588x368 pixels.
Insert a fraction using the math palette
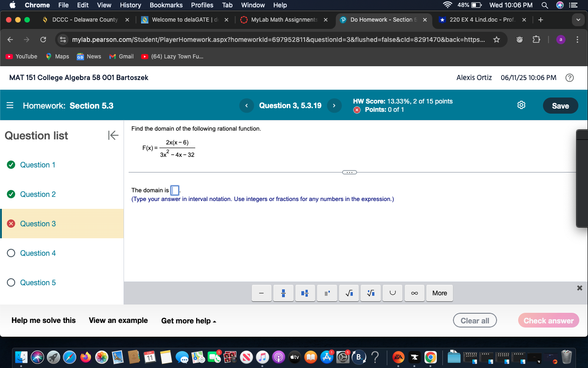click(x=283, y=293)
